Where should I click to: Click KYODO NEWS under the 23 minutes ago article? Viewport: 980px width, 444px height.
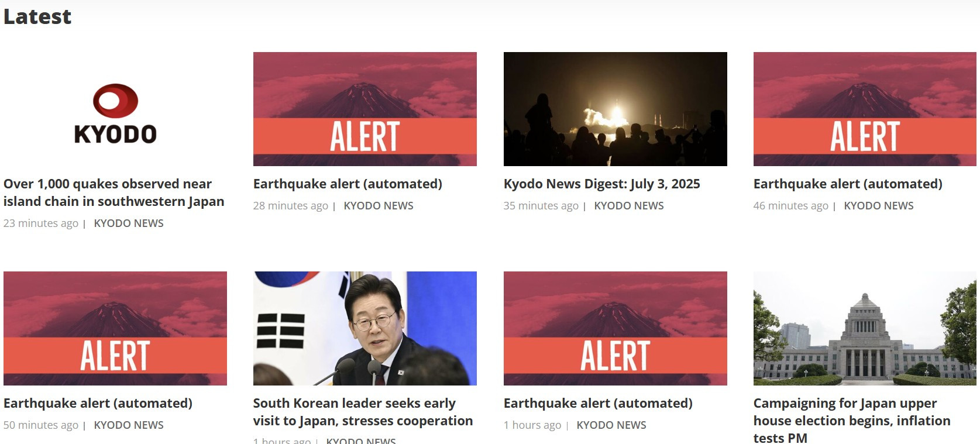click(129, 223)
